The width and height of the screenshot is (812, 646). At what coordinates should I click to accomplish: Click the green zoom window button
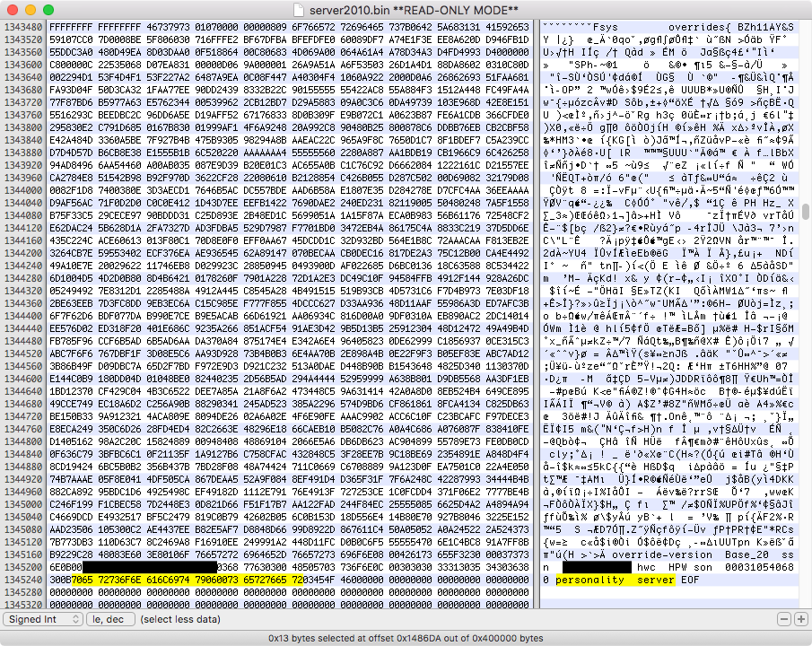(48, 10)
